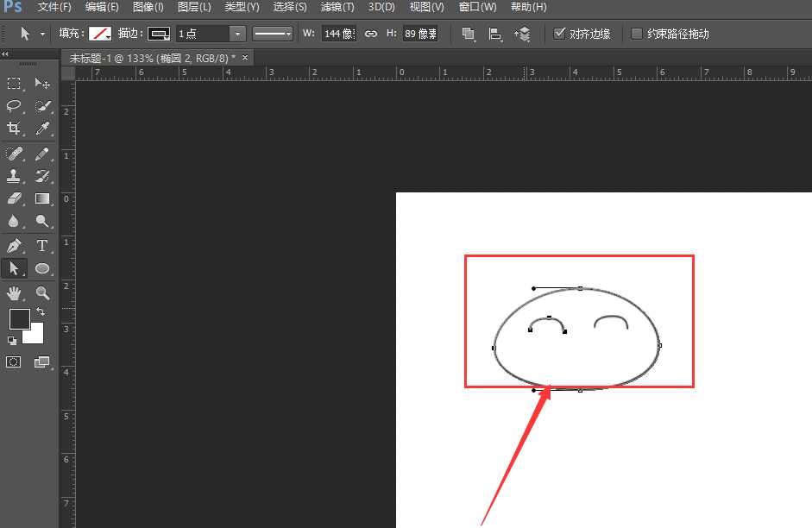Choose the Clone Stamp tool
Screen dimensions: 812x528
coord(14,176)
